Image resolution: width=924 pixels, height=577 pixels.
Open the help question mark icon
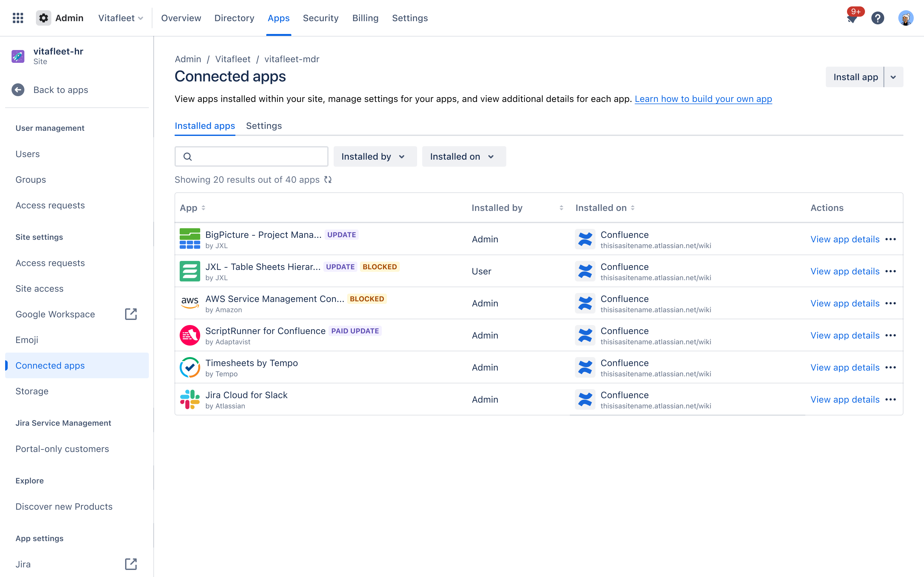click(877, 18)
